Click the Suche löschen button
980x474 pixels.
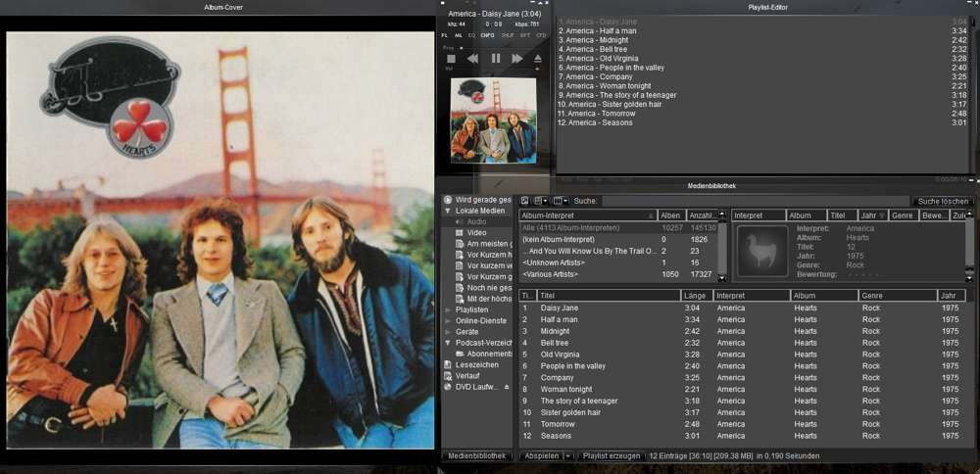click(x=942, y=201)
